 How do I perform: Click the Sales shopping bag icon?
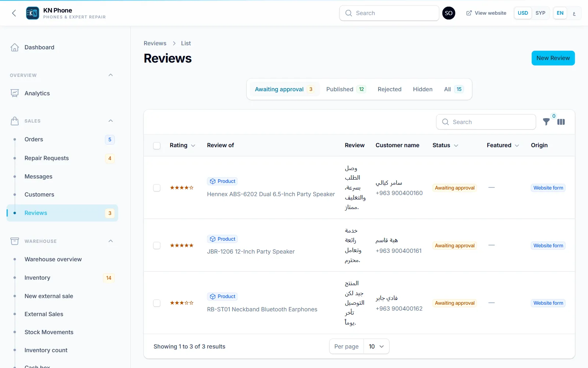pos(15,121)
